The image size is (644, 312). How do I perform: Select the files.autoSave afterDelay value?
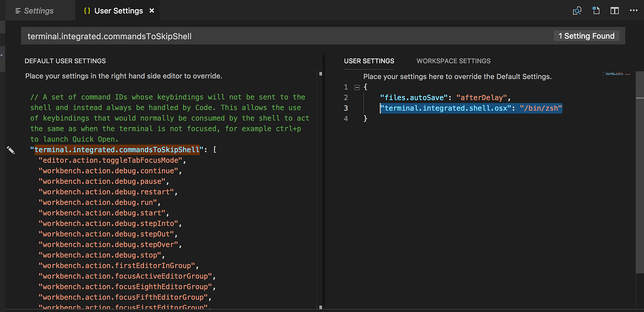[482, 97]
